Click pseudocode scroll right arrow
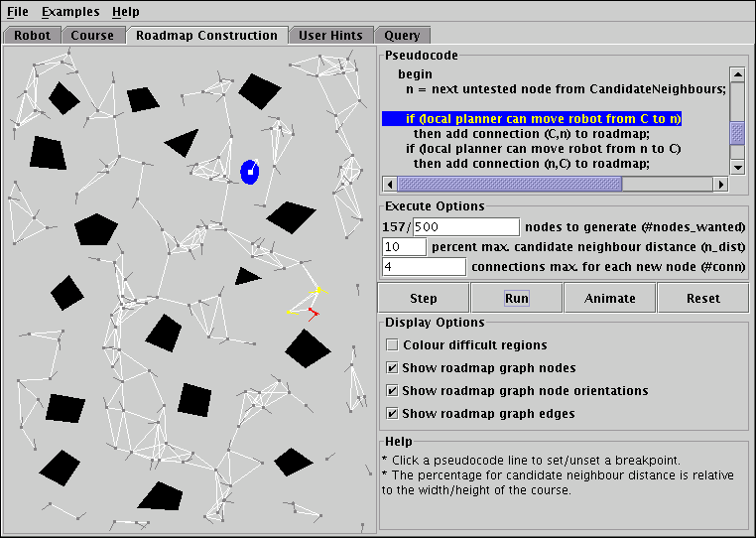This screenshot has width=756, height=538. pos(721,184)
